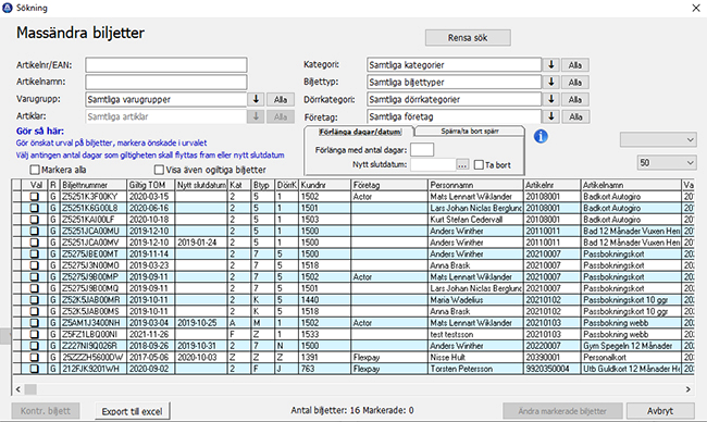Open the Kategori arrow picker

point(551,65)
